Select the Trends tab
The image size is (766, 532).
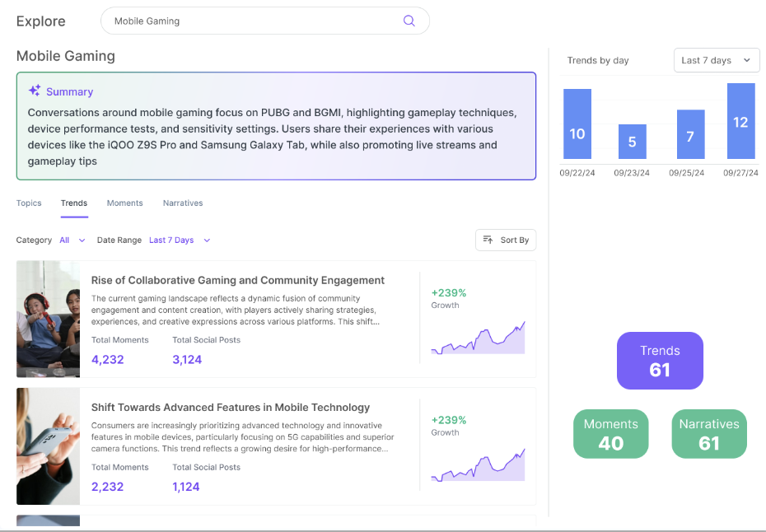[x=74, y=203]
